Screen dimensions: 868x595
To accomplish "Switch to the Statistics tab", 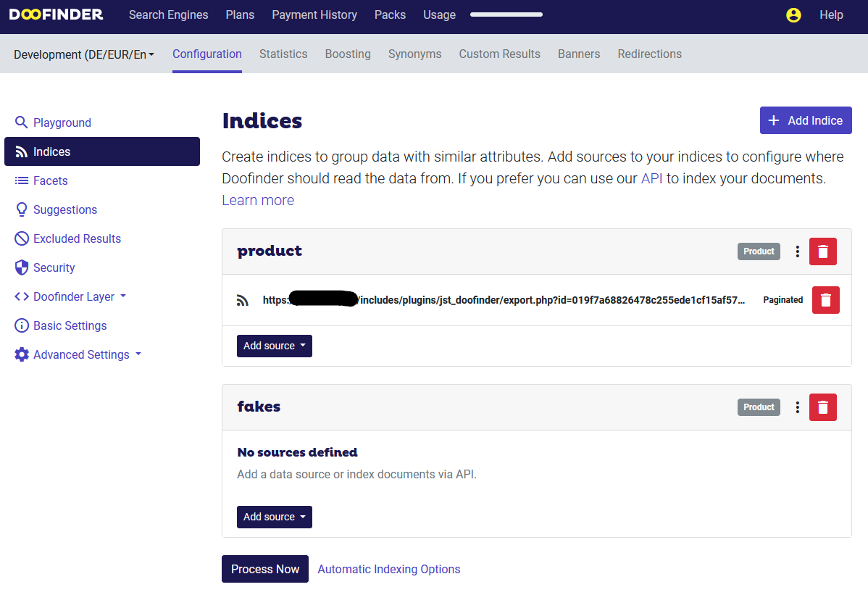I will (283, 54).
